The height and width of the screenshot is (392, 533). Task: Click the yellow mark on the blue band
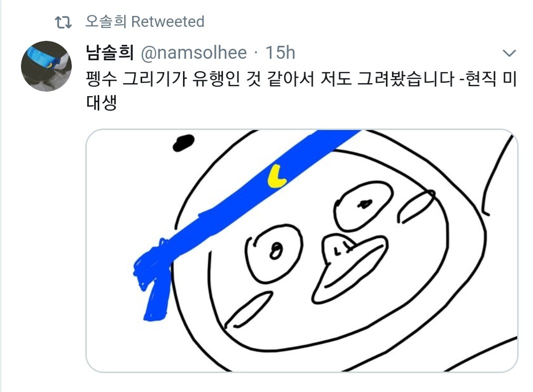(x=277, y=177)
